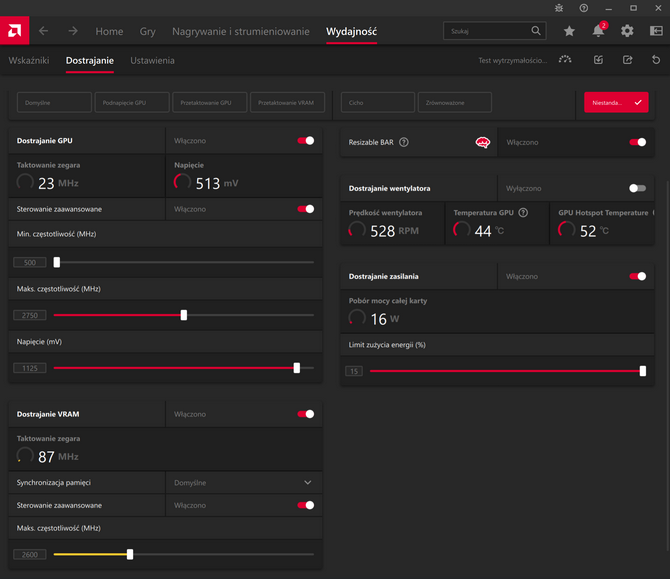670x579 pixels.
Task: Click the Maks. częstotliwość GPU slider handle
Action: pos(184,315)
